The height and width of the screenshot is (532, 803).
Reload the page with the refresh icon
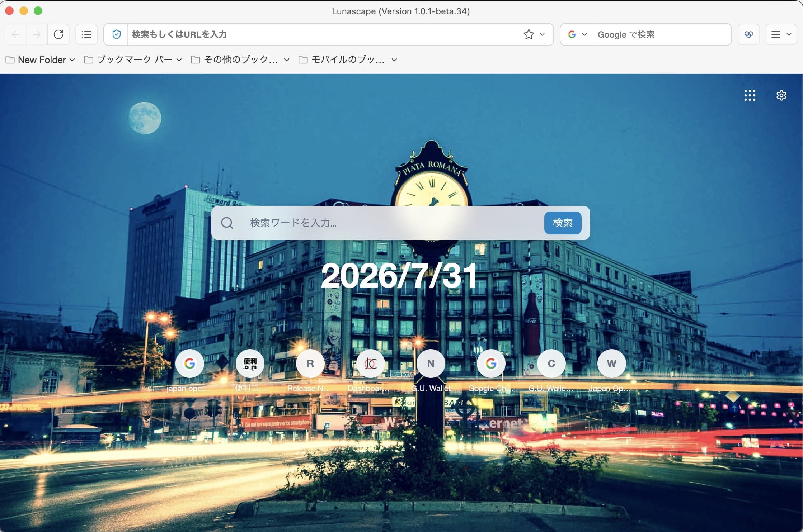point(58,34)
